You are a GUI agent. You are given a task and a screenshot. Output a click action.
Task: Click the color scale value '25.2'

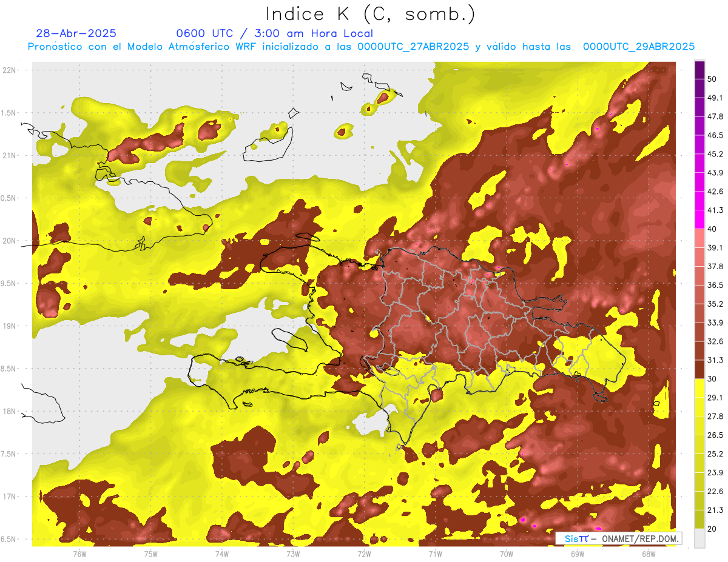pyautogui.click(x=715, y=454)
